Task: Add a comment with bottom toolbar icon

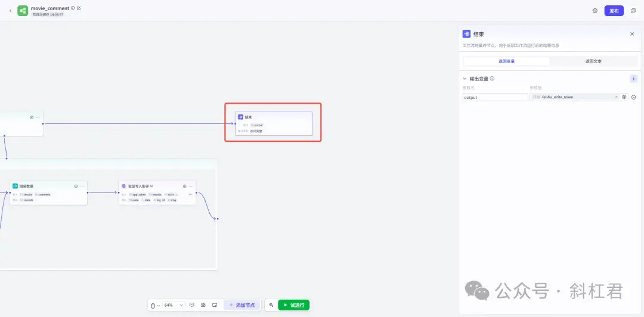Action: (x=192, y=305)
